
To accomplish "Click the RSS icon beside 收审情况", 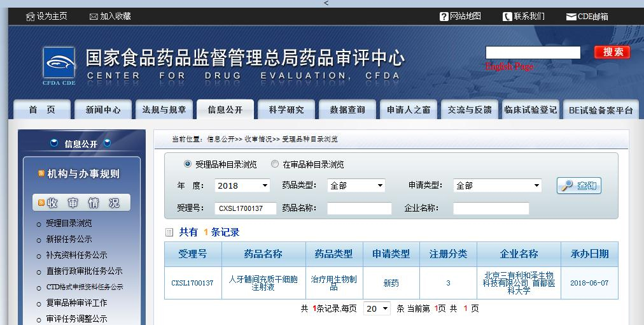I will [41, 203].
